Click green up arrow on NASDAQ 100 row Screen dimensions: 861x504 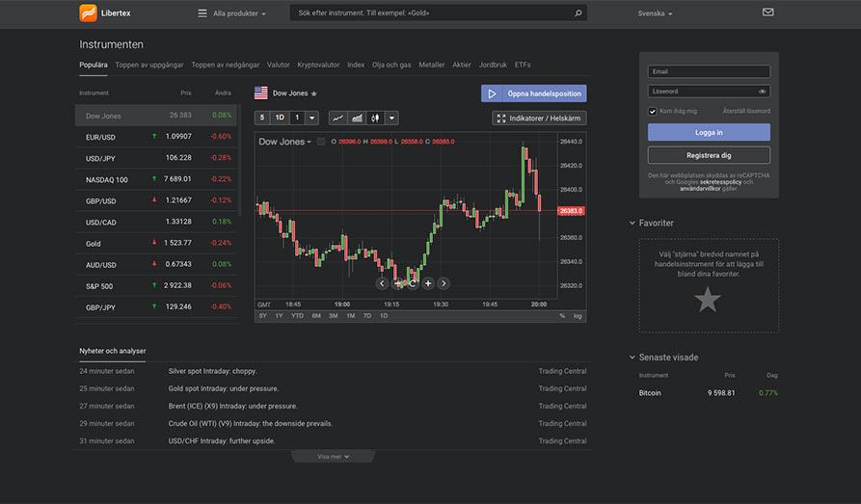click(x=154, y=178)
